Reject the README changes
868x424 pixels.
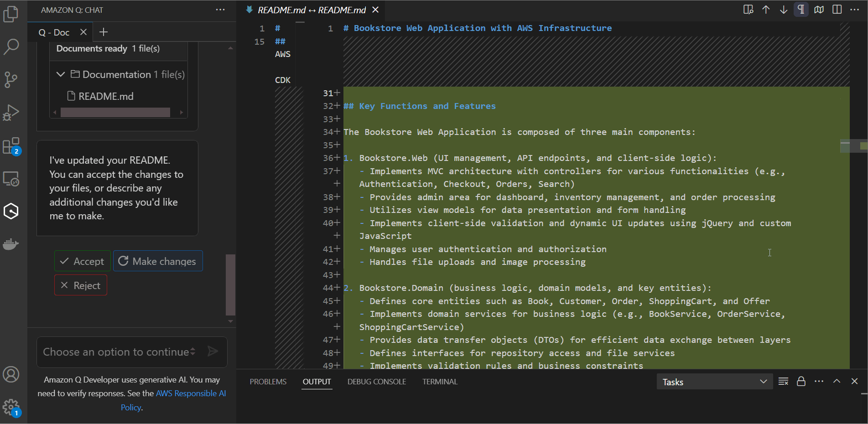81,285
